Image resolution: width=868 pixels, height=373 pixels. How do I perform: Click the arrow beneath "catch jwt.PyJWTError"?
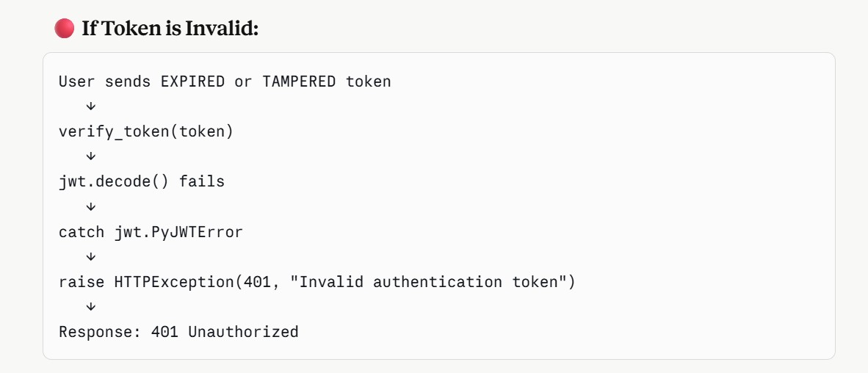click(91, 257)
